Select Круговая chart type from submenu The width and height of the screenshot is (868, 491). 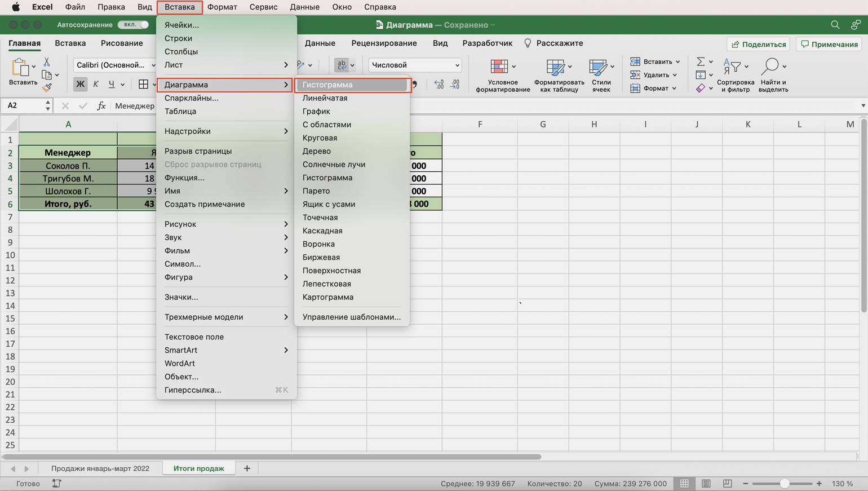tap(320, 138)
